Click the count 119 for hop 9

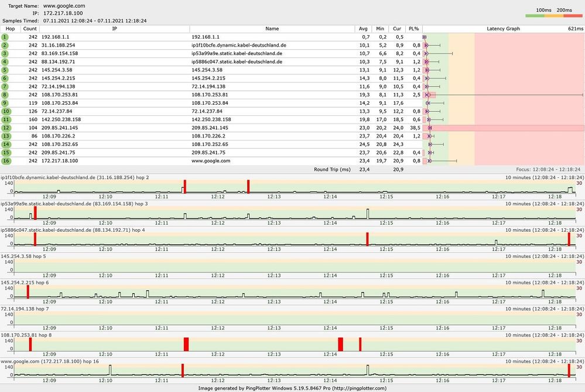tap(33, 103)
